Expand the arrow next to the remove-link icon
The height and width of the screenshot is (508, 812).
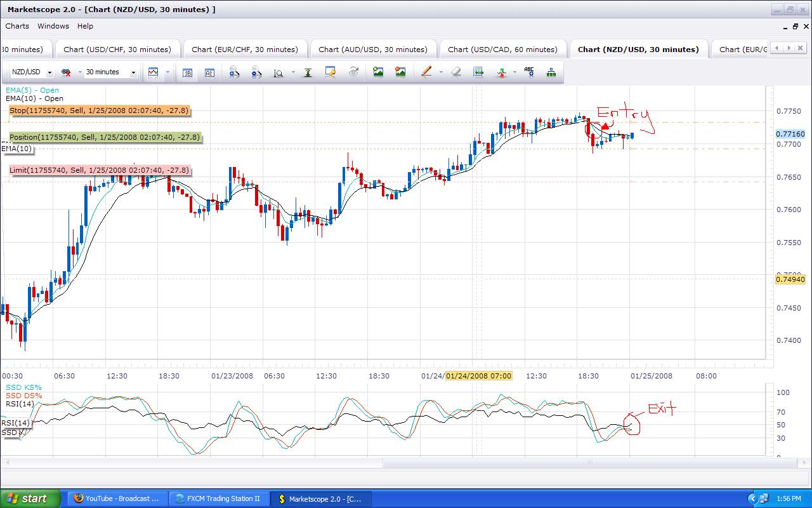[x=80, y=72]
